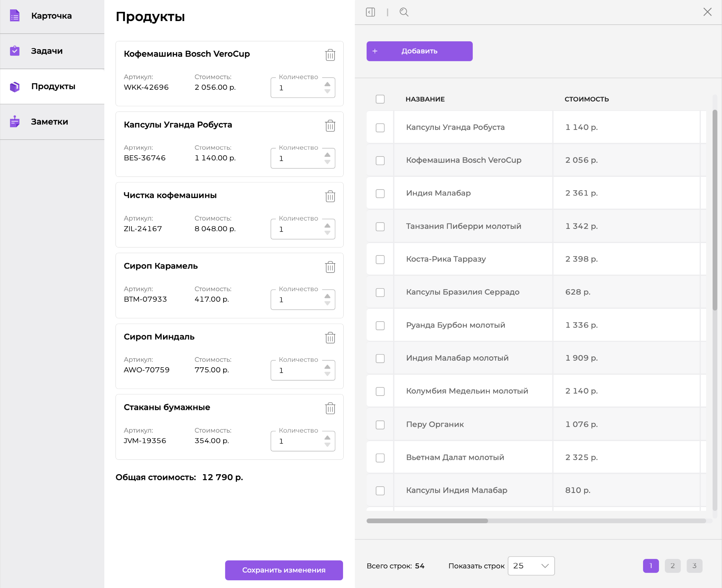Go to page 2 of results
This screenshot has width=722, height=588.
[673, 566]
